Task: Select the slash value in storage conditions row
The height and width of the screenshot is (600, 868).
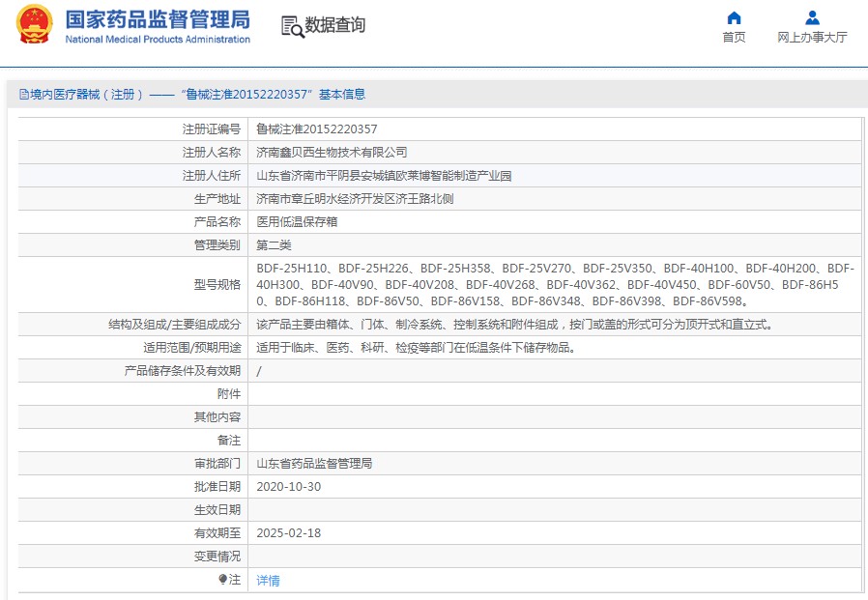Action: (x=259, y=371)
